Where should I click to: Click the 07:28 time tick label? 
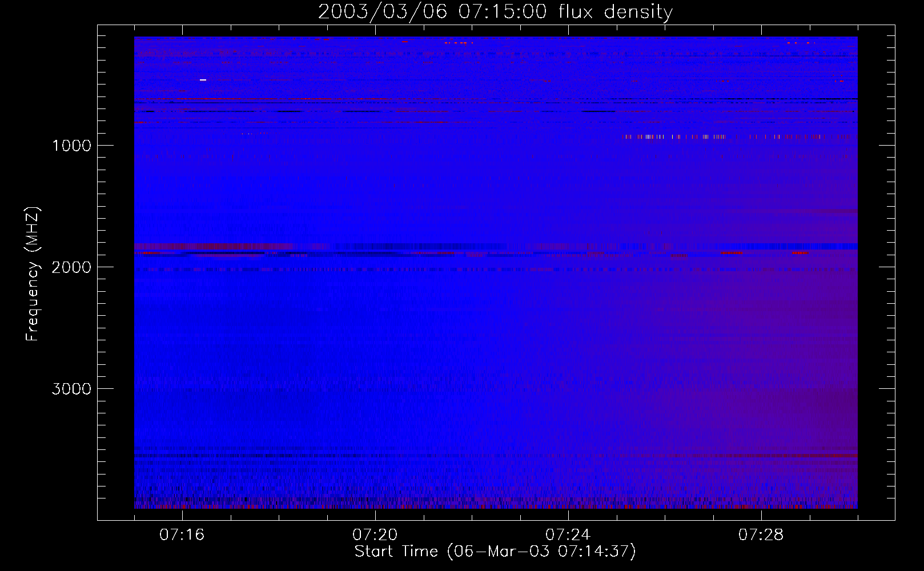pos(761,535)
